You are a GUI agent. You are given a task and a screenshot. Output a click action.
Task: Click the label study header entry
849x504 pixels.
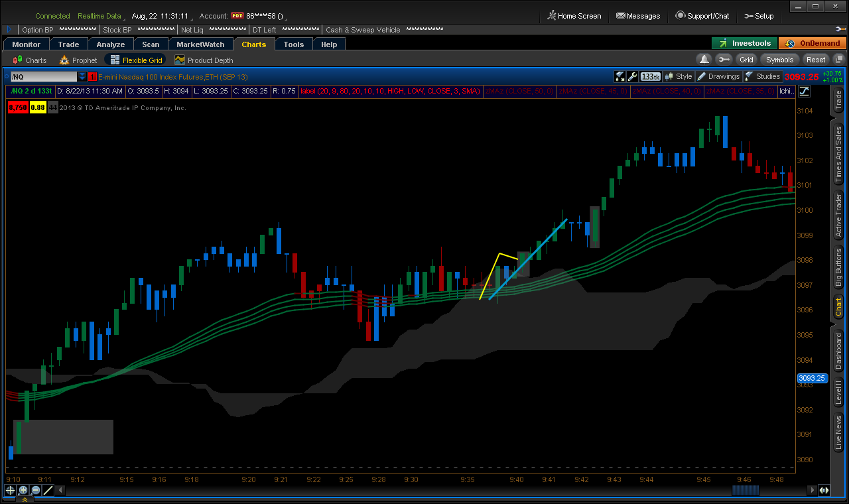tap(390, 92)
